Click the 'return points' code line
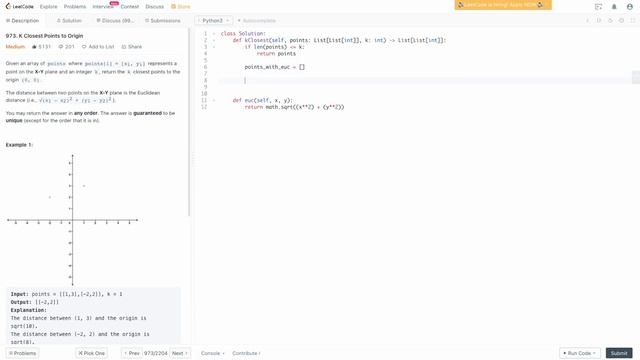 tap(276, 53)
